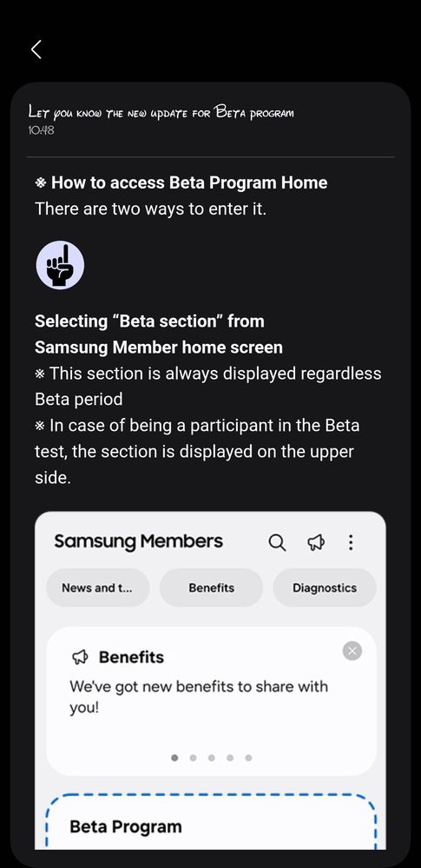Select the Diagnostics tab chip
This screenshot has width=421, height=868.
click(325, 588)
